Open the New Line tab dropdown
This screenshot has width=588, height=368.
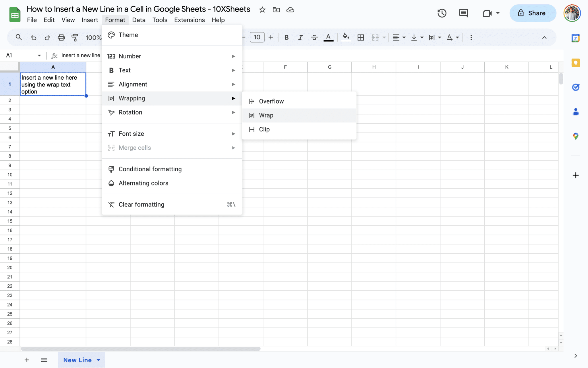(x=98, y=360)
